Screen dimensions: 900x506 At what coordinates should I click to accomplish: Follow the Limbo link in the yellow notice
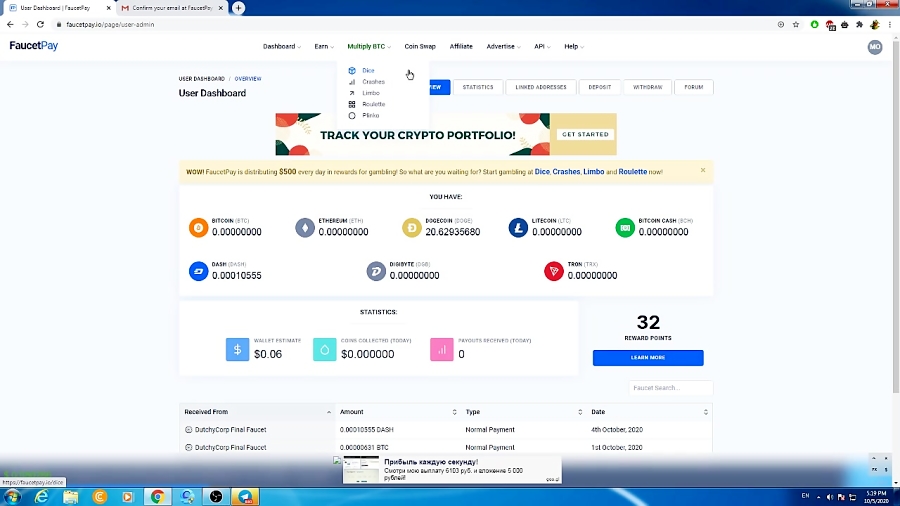(593, 172)
